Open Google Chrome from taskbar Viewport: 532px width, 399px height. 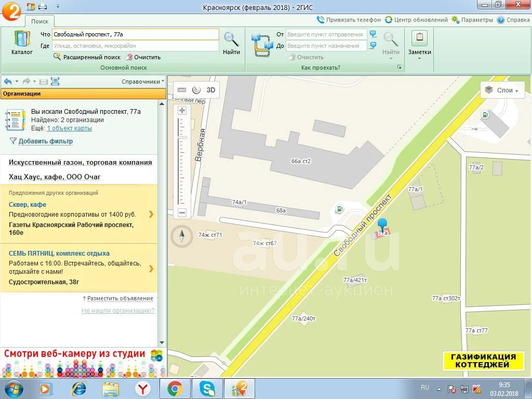(x=175, y=389)
